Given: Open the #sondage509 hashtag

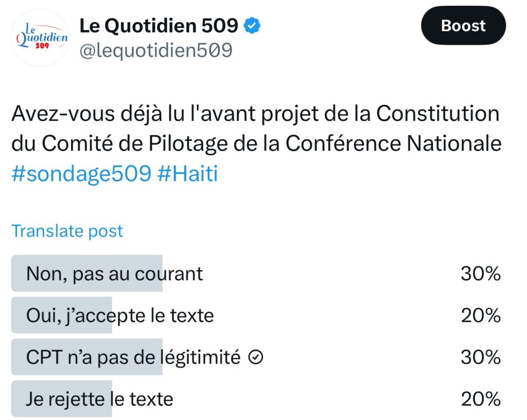Looking at the screenshot, I should pos(81,173).
